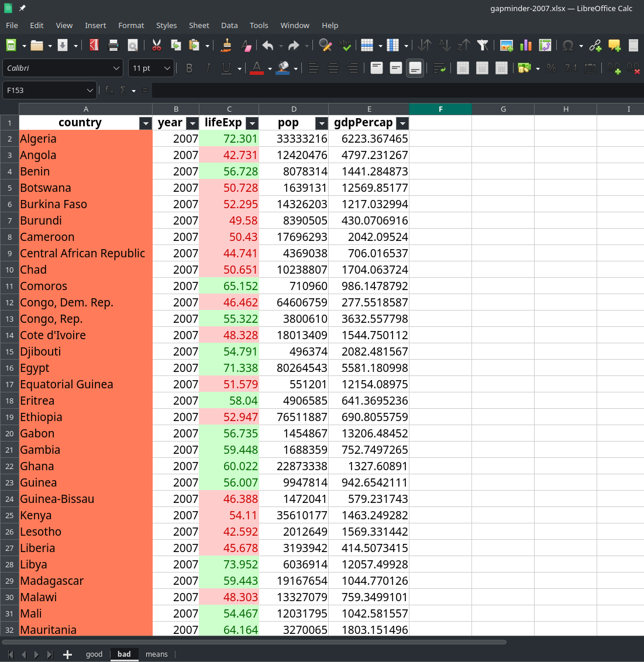Click the red font color swatch
The width and height of the screenshot is (644, 662).
(x=256, y=68)
